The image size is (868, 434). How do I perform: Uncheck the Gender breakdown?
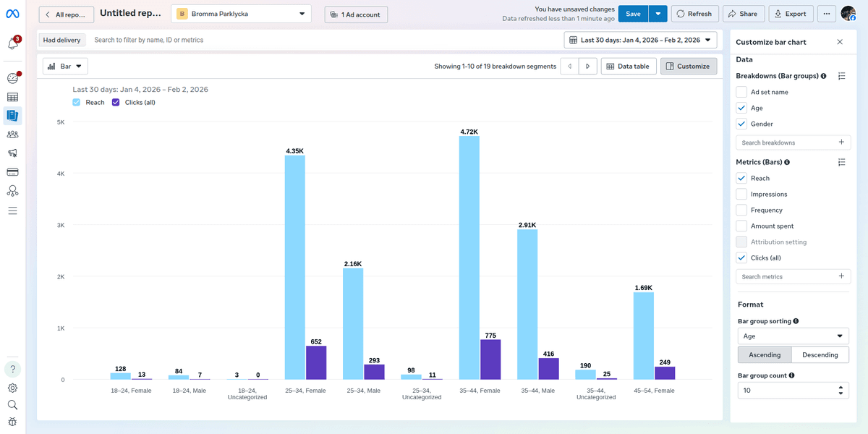click(741, 124)
